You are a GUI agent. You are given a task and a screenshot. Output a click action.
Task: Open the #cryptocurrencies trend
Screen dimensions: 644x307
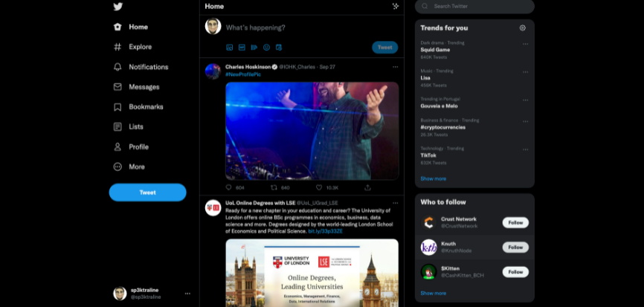pos(474,128)
